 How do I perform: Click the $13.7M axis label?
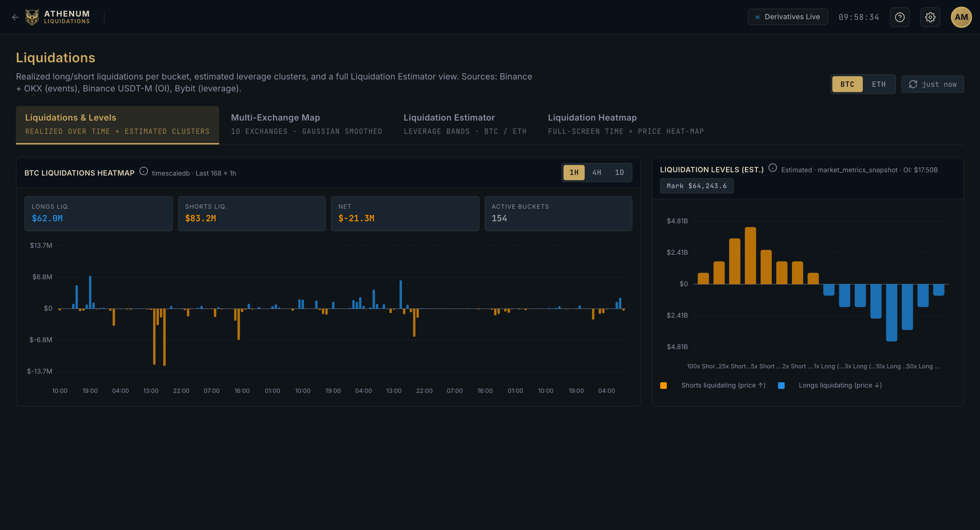(41, 245)
